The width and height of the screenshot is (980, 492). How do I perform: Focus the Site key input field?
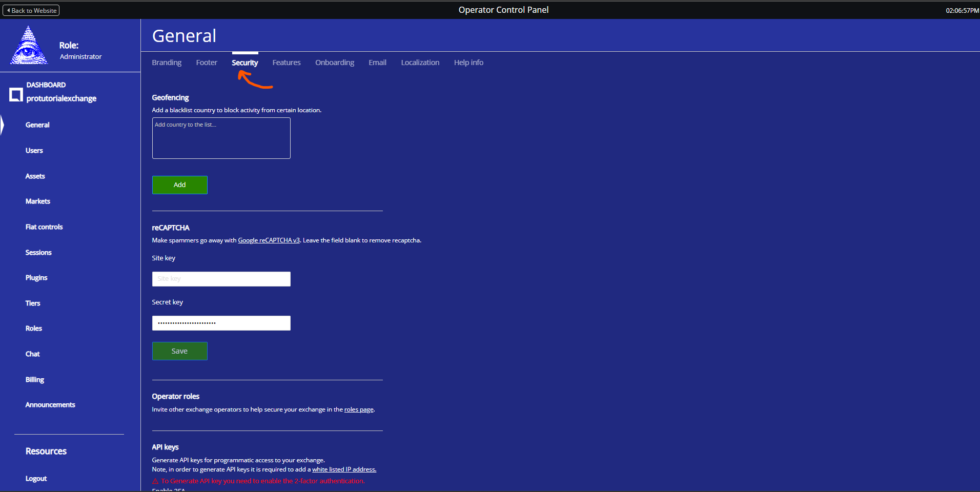point(221,279)
